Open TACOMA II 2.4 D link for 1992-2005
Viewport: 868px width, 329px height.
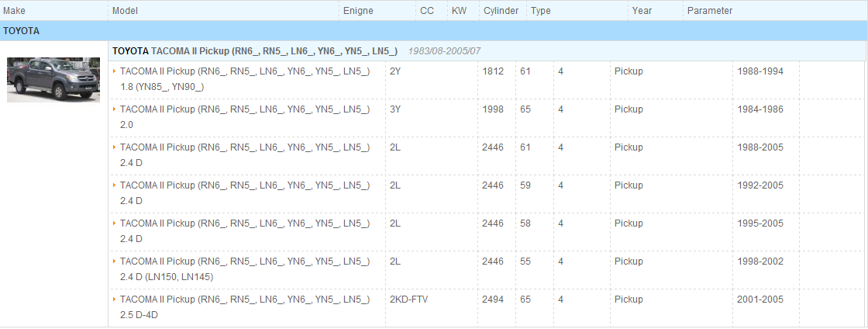[x=245, y=192]
